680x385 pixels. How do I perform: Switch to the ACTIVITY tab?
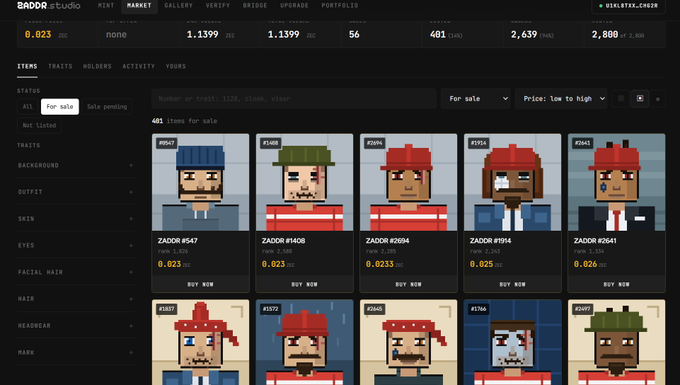point(138,66)
